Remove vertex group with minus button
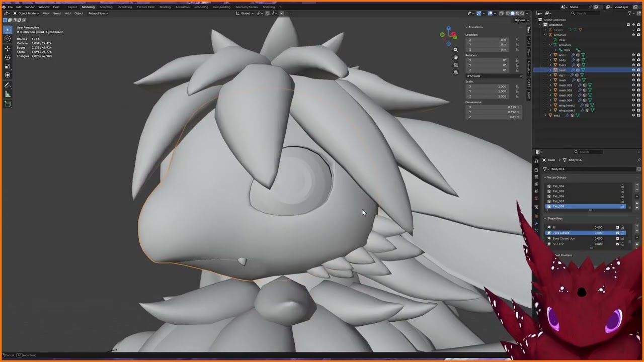644x362 pixels. click(637, 191)
